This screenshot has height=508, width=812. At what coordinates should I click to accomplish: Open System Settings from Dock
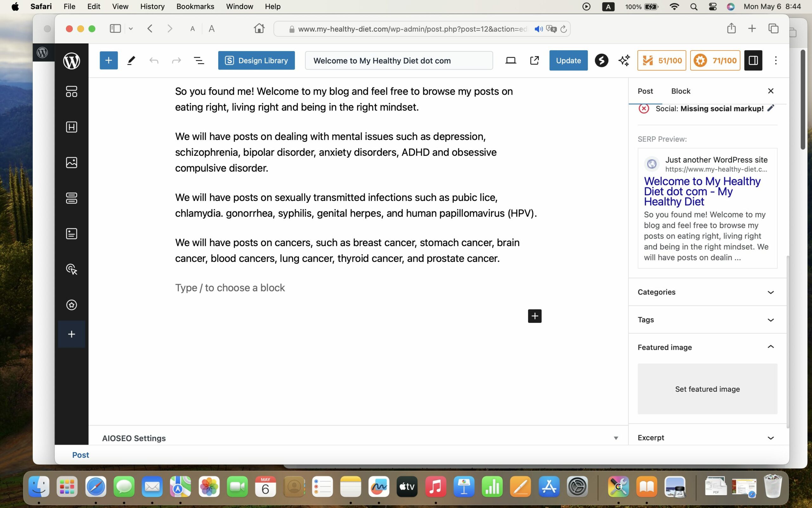click(x=577, y=486)
